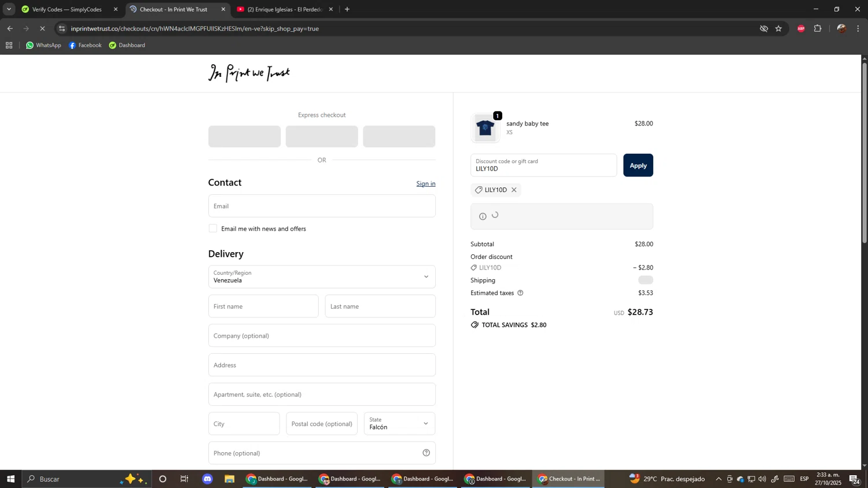Click the info icon in discount notice box
This screenshot has height=488, width=868.
click(x=483, y=216)
